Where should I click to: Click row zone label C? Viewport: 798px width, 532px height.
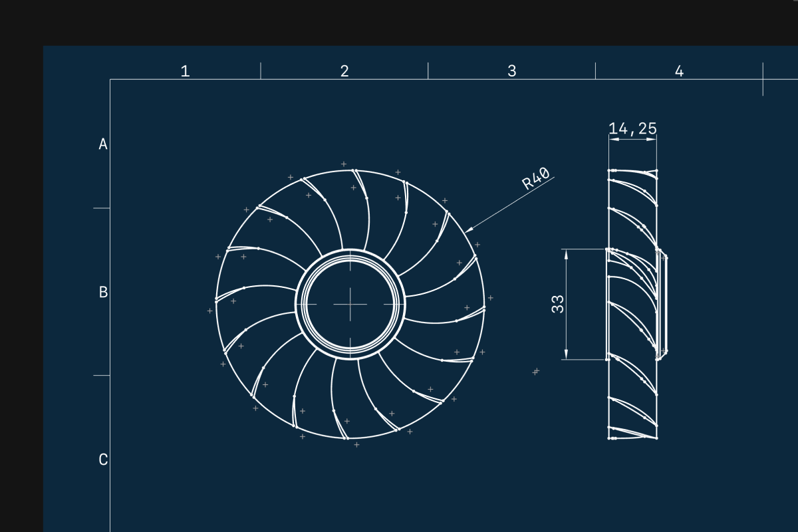click(103, 460)
